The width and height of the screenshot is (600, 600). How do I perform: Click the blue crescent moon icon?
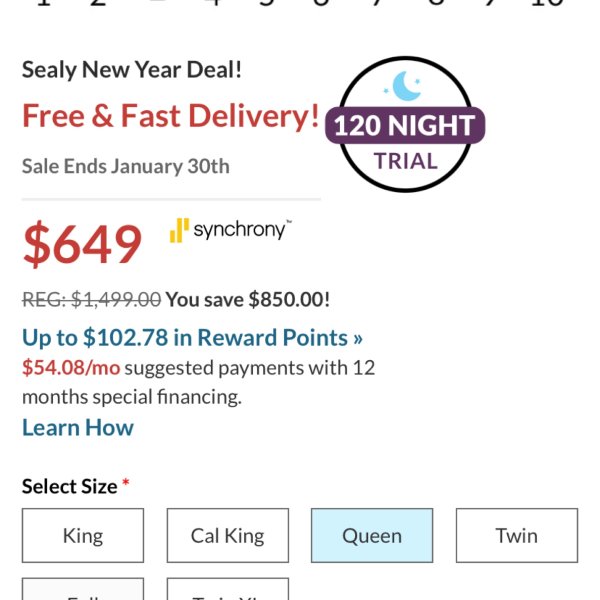[x=406, y=86]
